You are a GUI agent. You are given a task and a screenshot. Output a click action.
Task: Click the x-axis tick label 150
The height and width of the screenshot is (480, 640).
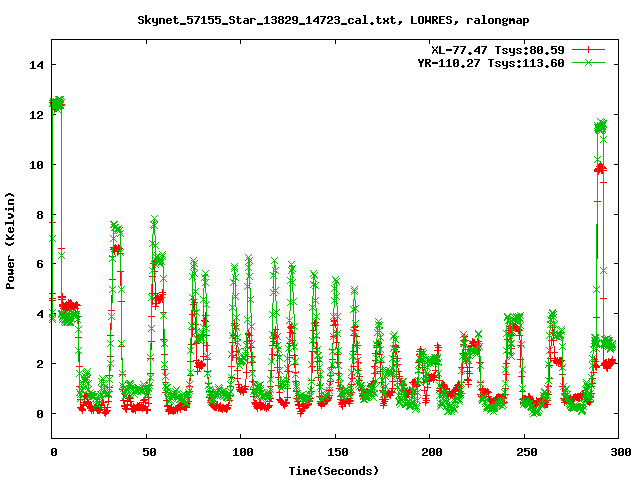pos(338,452)
